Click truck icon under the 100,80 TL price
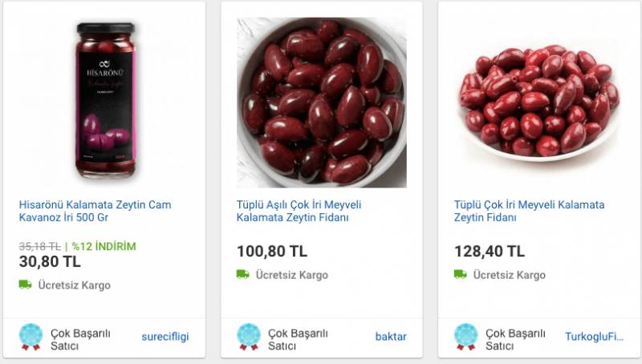 242,274
